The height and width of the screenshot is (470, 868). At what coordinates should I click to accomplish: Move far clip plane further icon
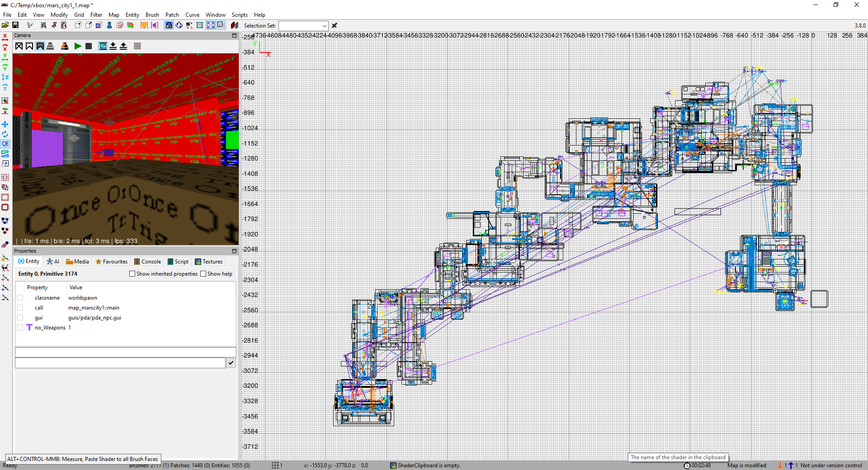click(x=123, y=46)
